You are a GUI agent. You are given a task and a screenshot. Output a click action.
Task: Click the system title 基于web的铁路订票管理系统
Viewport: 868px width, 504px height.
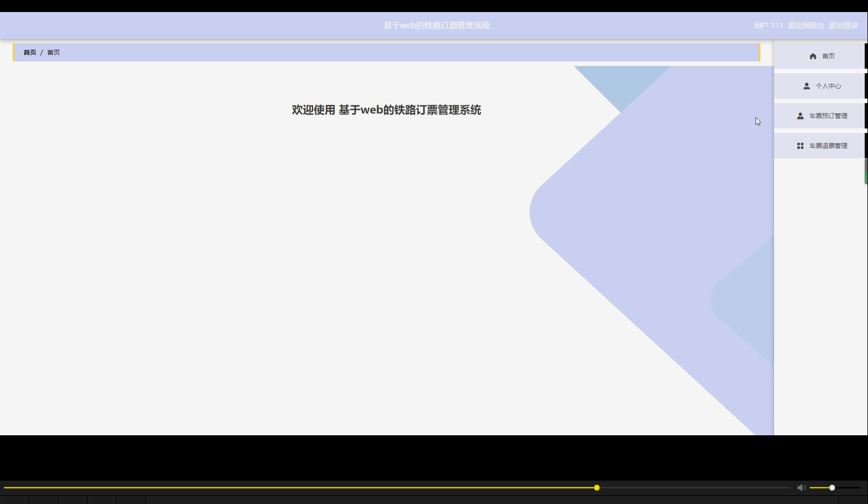[436, 25]
